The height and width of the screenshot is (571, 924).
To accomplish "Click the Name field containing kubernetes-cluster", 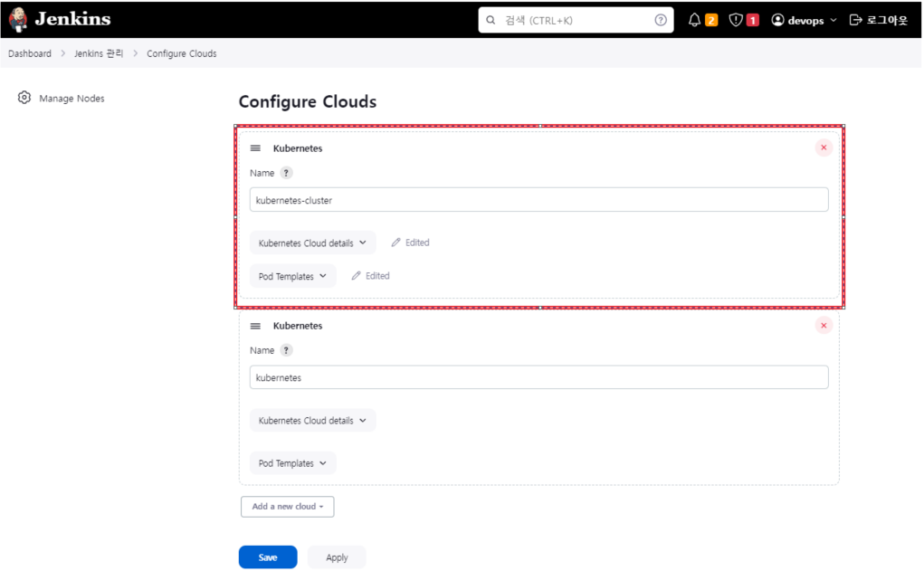I will (538, 200).
